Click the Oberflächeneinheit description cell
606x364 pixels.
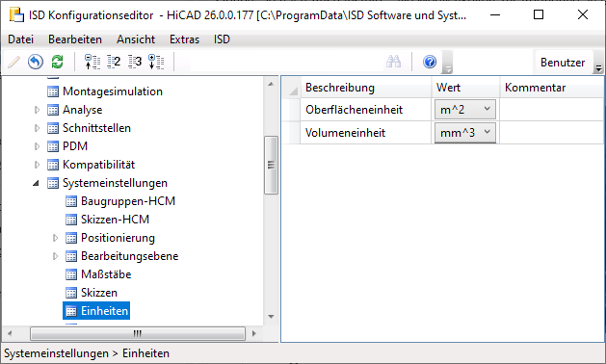(365, 110)
